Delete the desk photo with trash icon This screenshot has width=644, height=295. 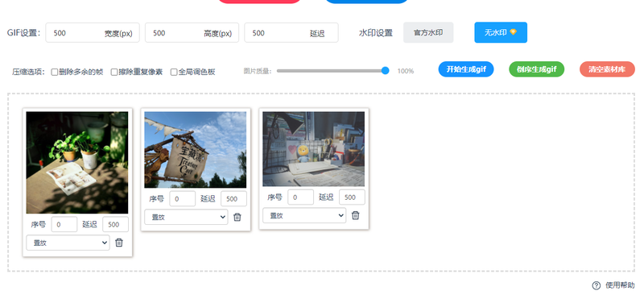point(355,215)
